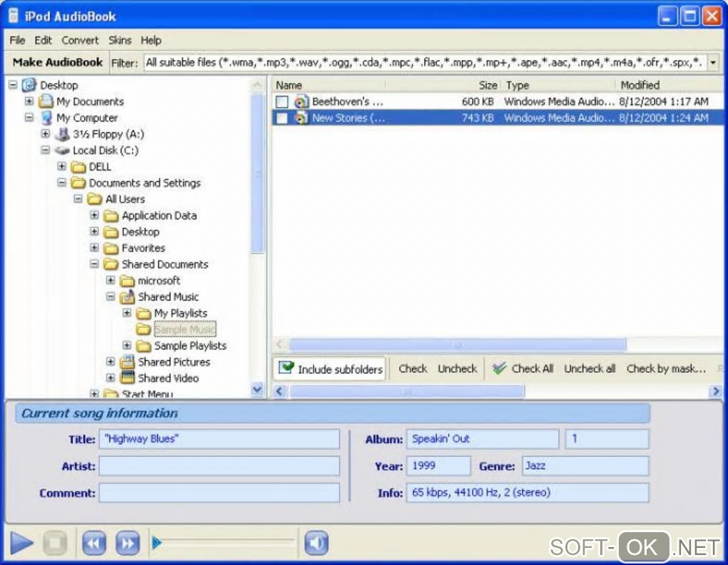Click the Beethoven's file media icon
Screen dimensions: 728x565
tap(301, 101)
